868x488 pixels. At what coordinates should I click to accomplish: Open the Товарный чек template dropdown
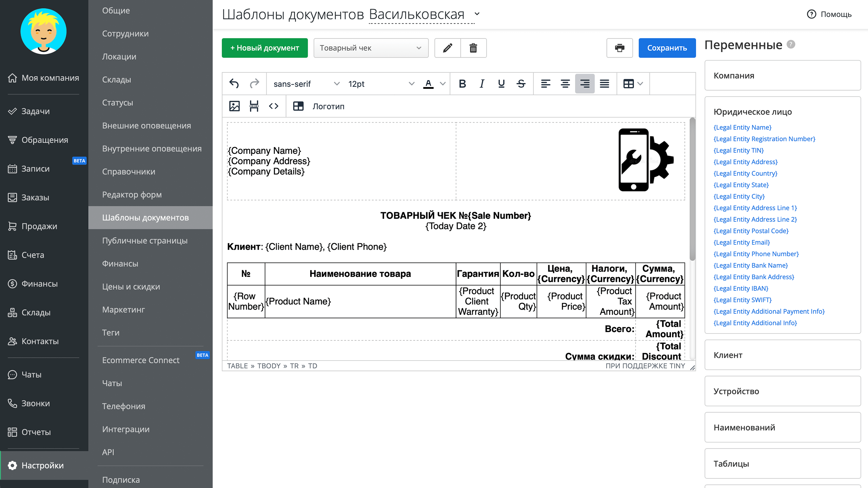(371, 48)
